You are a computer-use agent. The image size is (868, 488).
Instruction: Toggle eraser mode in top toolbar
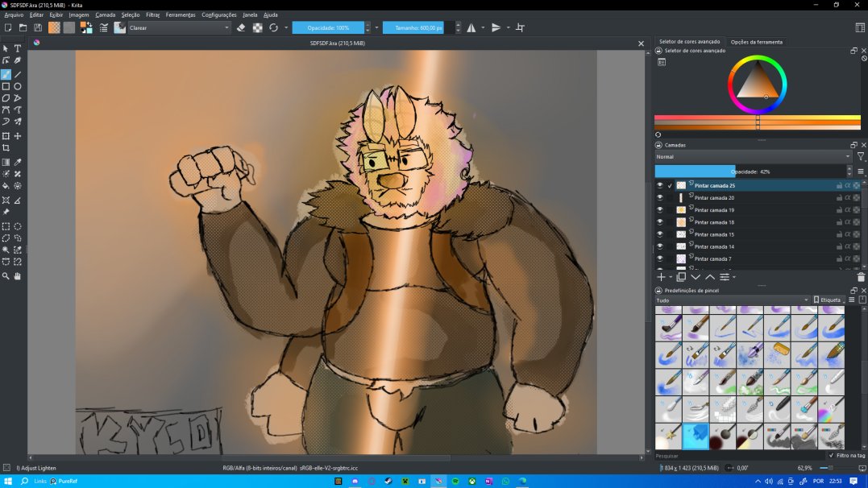(241, 27)
